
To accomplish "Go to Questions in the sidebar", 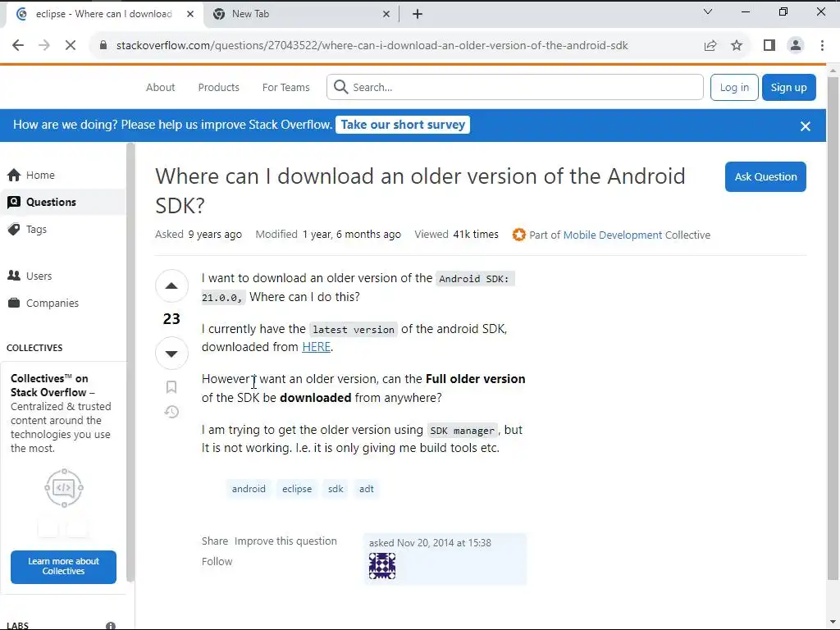I will click(63, 202).
